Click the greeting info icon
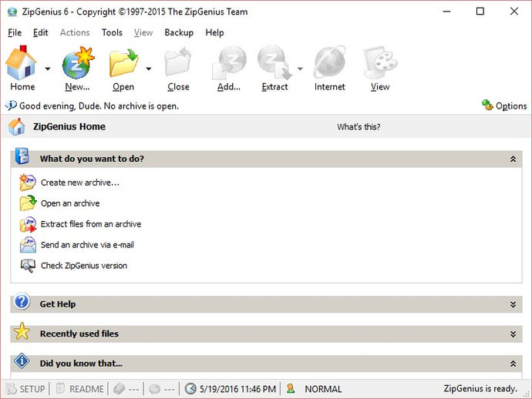This screenshot has height=399, width=532. [x=11, y=106]
